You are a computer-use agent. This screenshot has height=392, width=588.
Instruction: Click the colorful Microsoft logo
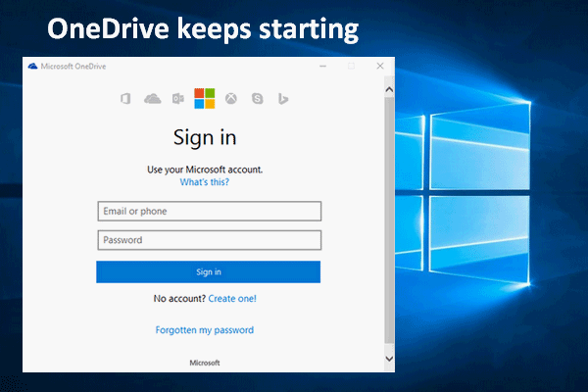(205, 98)
